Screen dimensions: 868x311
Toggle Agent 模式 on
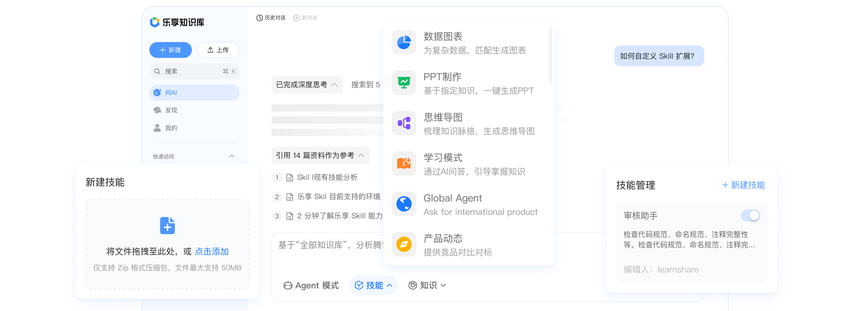(311, 285)
